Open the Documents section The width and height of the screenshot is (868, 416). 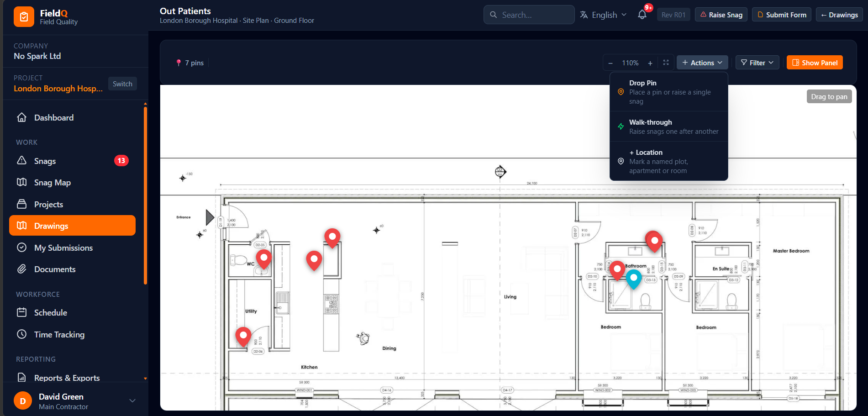click(x=72, y=269)
